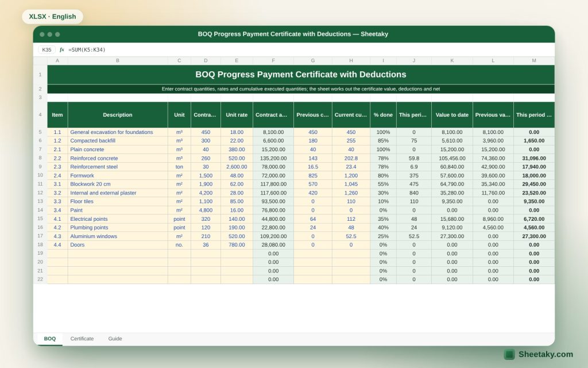Click cell Blockwork 20 cm
The height and width of the screenshot is (368, 588).
tap(118, 184)
